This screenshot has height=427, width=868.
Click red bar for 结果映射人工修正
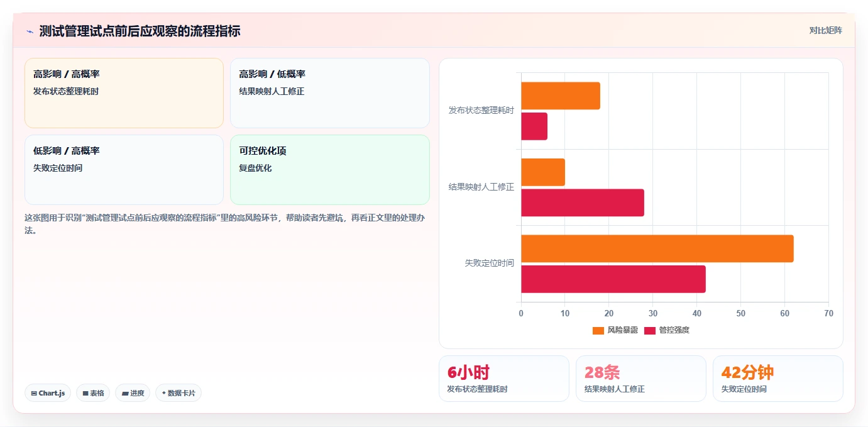point(583,202)
